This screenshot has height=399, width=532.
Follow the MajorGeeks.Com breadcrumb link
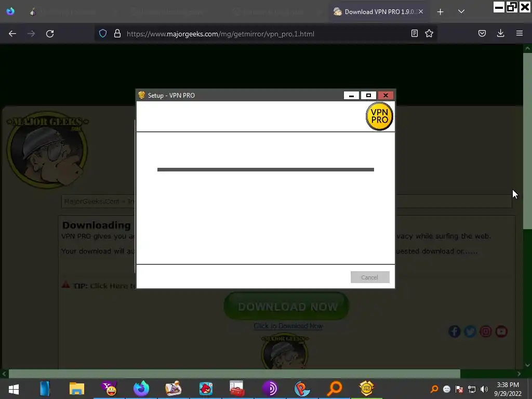(91, 201)
